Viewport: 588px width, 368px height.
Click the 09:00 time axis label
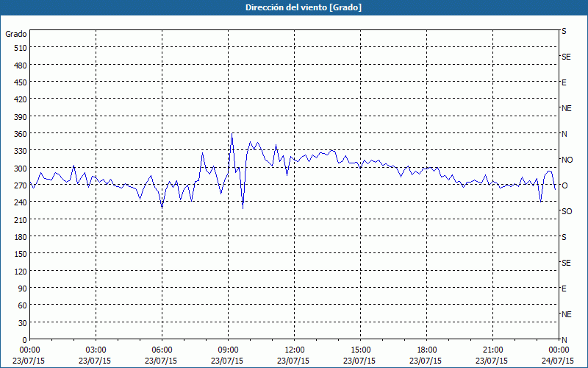pyautogui.click(x=228, y=350)
